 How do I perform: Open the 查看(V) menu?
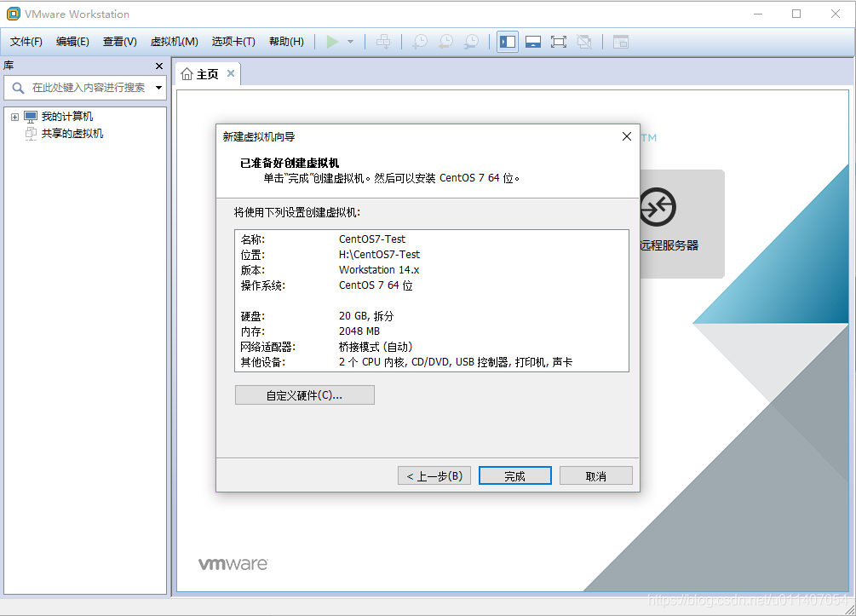pos(119,42)
